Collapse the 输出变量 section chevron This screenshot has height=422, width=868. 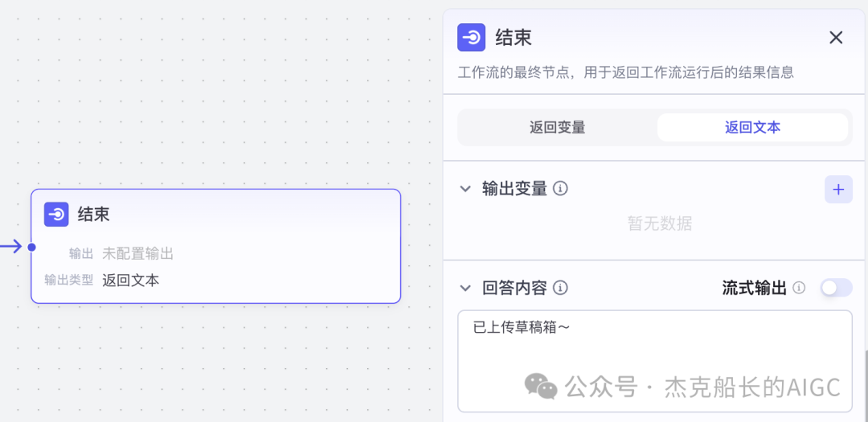465,189
